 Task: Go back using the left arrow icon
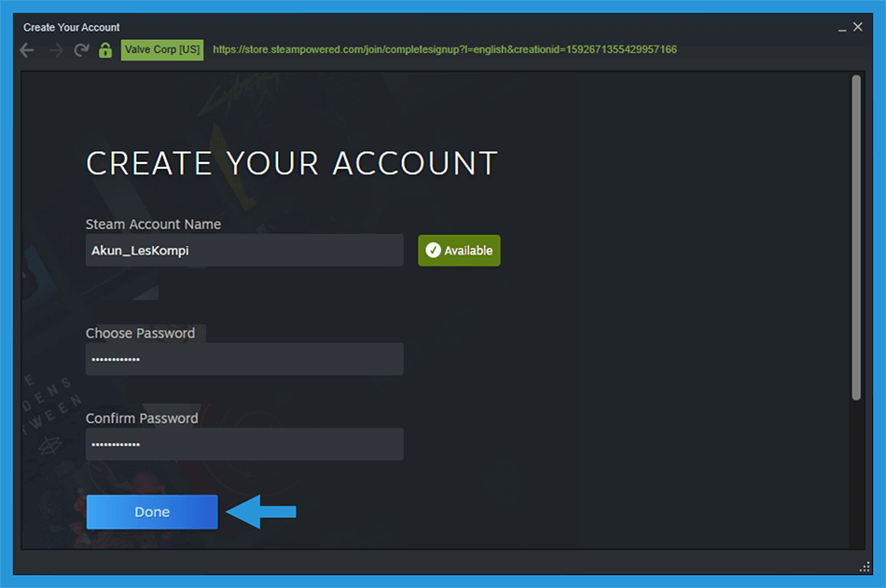[26, 50]
